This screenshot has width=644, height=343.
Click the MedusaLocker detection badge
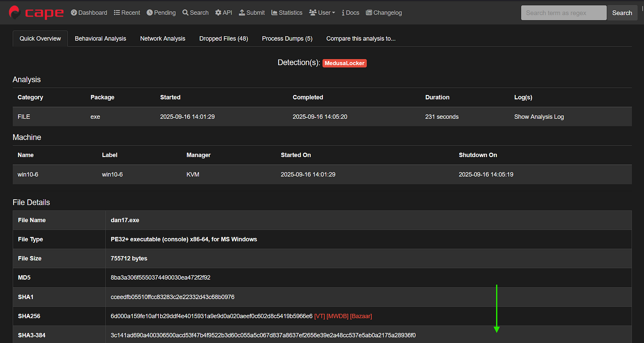tap(345, 63)
